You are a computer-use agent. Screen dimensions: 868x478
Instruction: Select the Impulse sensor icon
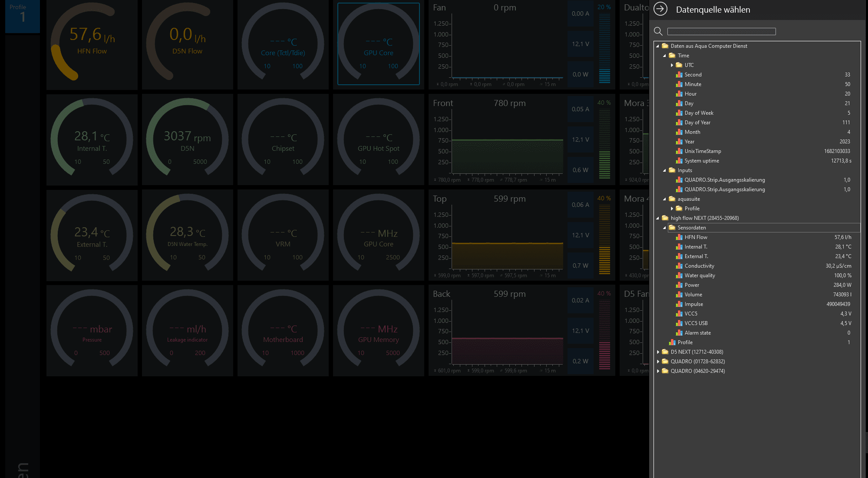click(679, 304)
